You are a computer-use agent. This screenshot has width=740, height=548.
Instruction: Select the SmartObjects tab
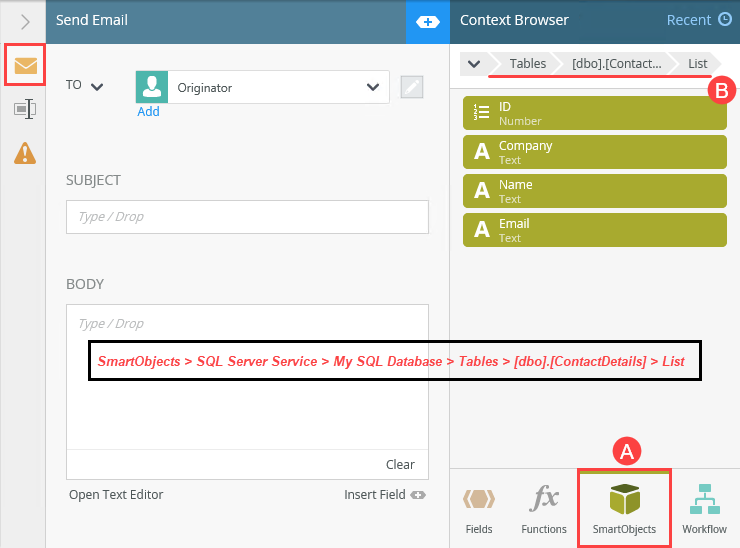coord(624,509)
